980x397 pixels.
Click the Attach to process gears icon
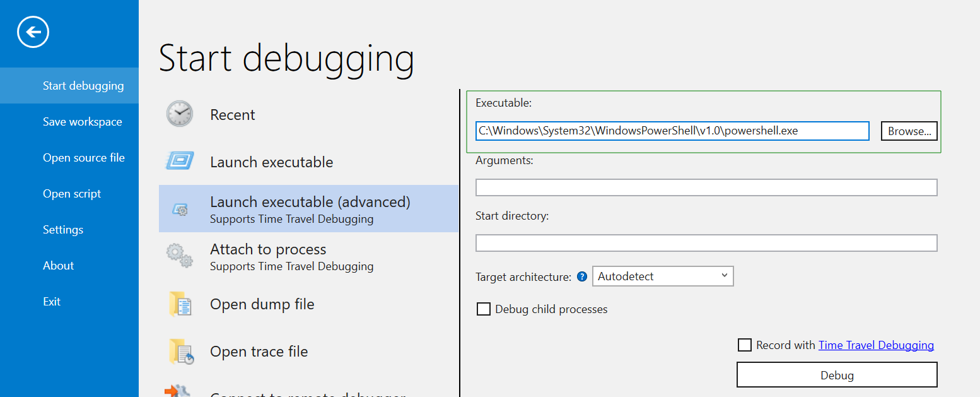coord(180,256)
